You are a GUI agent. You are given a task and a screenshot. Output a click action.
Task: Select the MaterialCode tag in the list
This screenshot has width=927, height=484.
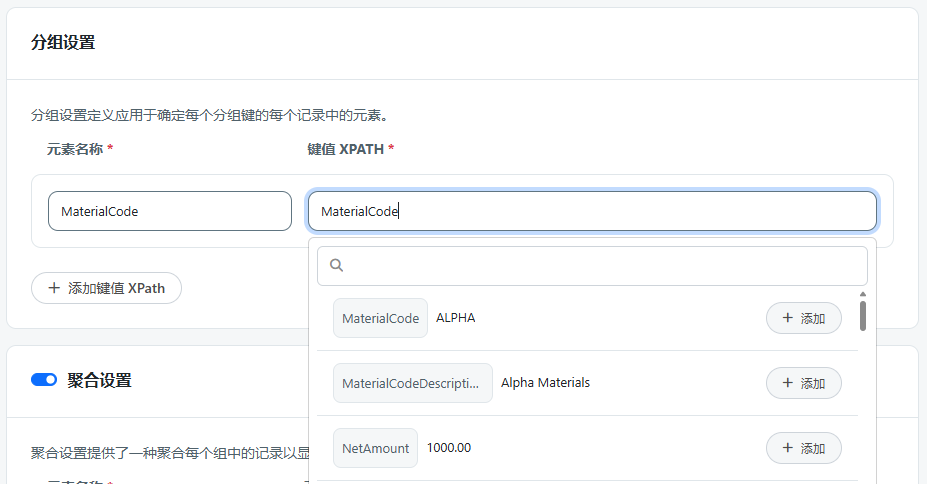pyautogui.click(x=380, y=318)
